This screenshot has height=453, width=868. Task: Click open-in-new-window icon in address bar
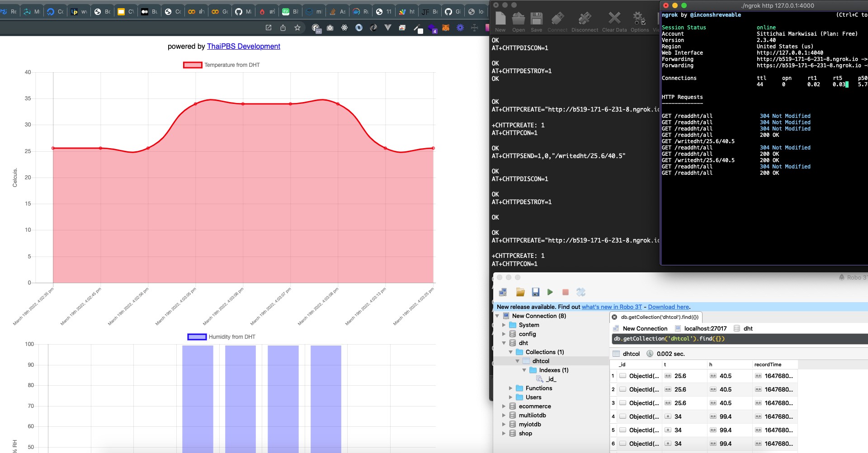pyautogui.click(x=269, y=28)
